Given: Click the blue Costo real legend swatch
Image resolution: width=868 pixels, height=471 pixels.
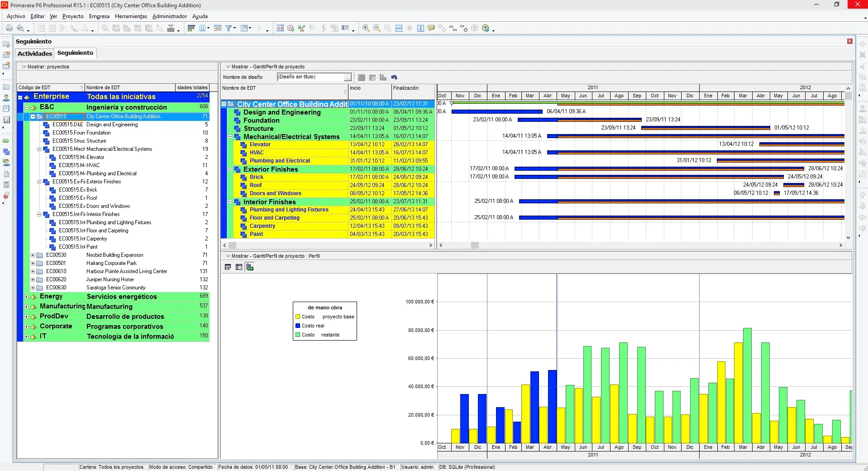Looking at the screenshot, I should [x=298, y=326].
